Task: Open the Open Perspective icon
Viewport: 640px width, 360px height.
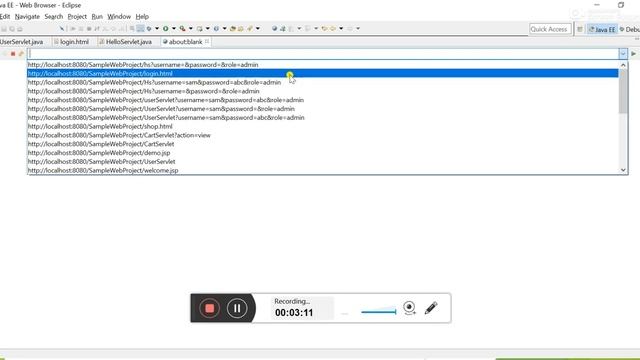Action: (580, 29)
